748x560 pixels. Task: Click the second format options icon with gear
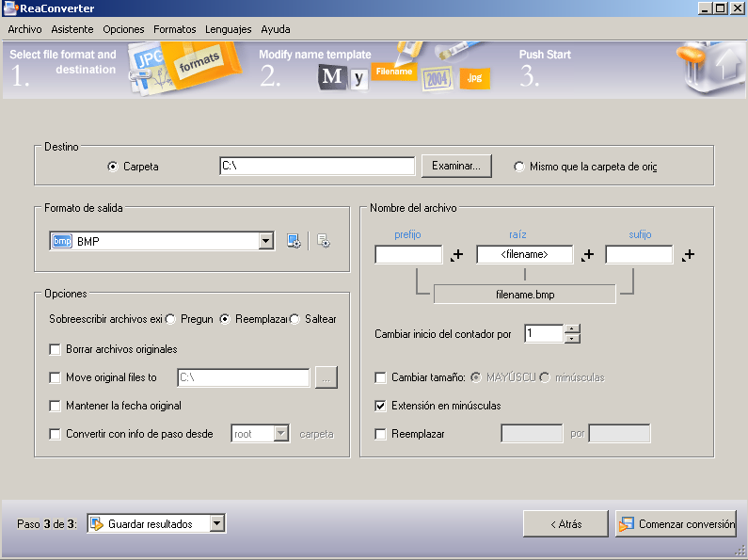click(x=324, y=241)
